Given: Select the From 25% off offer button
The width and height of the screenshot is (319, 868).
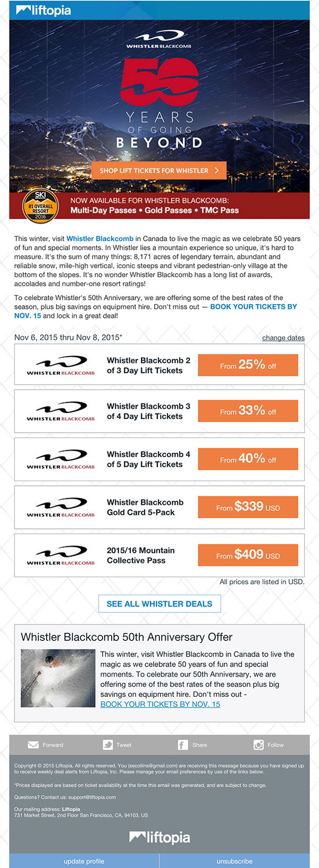Looking at the screenshot, I should [x=248, y=365].
